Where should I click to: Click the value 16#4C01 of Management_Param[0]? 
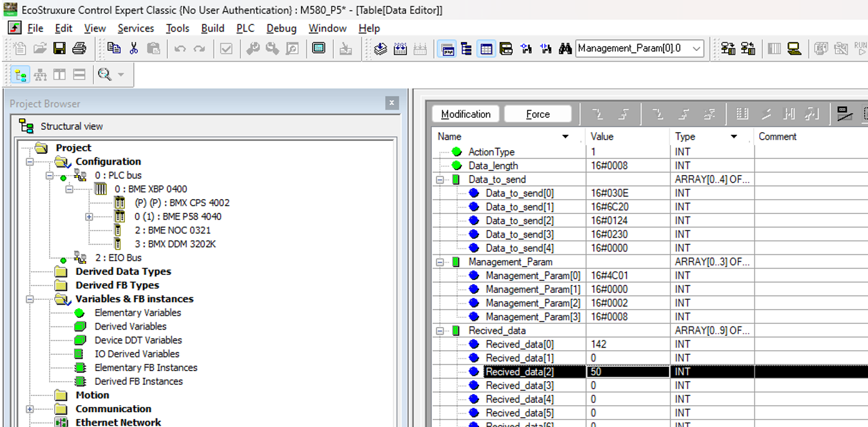point(610,276)
